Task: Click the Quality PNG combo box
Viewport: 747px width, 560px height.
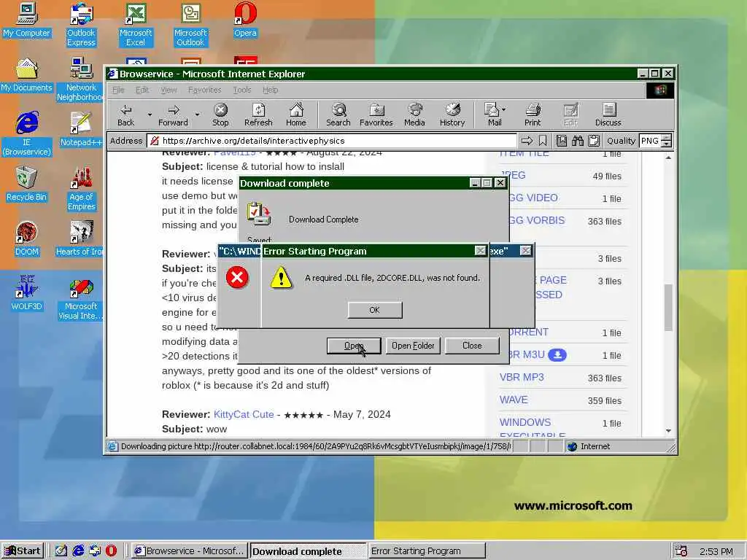Action: 651,141
